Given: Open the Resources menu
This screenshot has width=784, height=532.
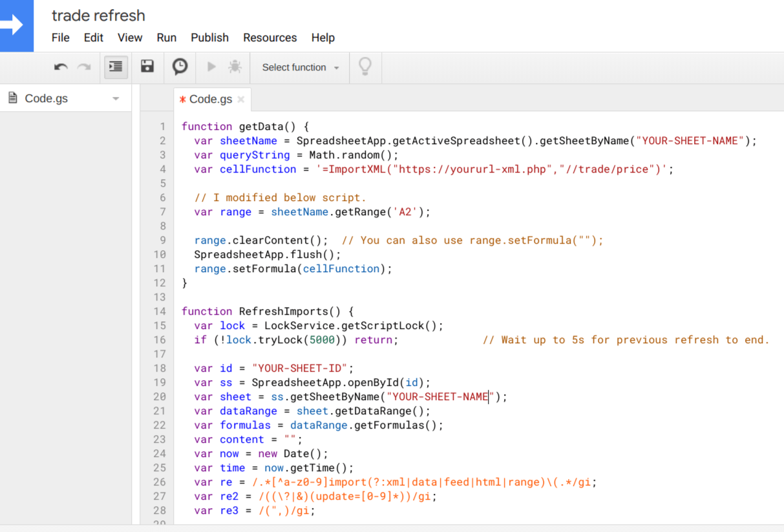Looking at the screenshot, I should pos(270,37).
